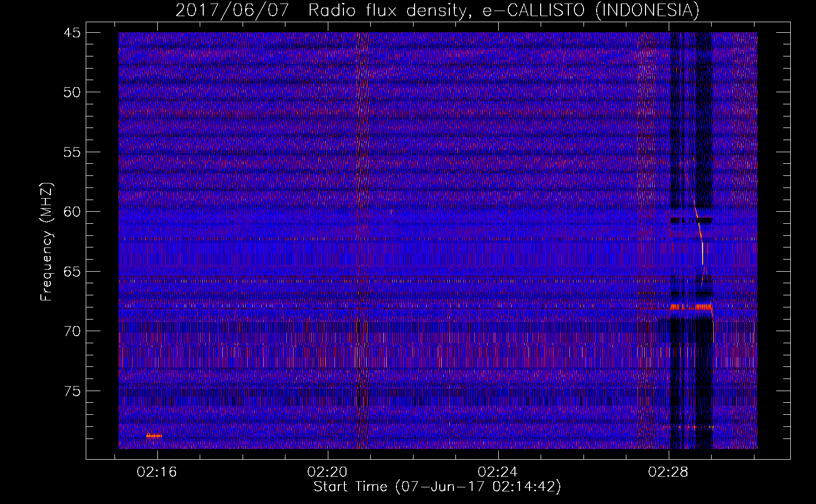Screen dimensions: 816x504
Task: Click the 50 frequency tick label
Action: (72, 92)
